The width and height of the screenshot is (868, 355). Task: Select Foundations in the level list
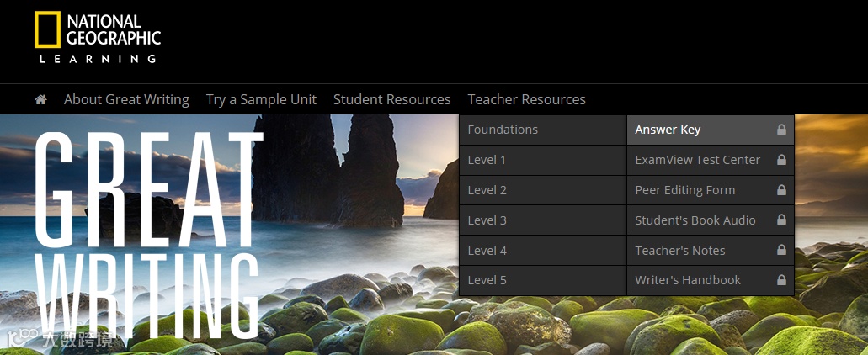[543, 130]
